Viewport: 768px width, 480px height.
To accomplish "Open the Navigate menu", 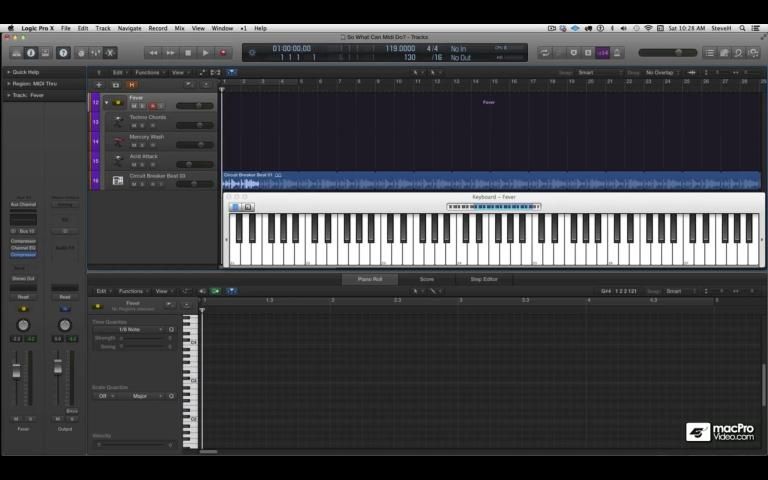I will (x=129, y=28).
